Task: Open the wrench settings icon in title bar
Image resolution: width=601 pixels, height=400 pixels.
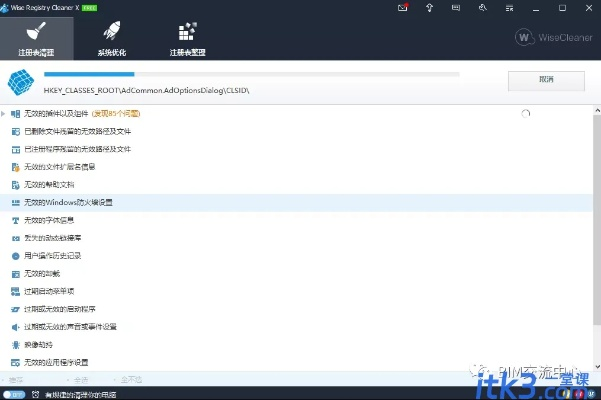Action: [x=482, y=8]
